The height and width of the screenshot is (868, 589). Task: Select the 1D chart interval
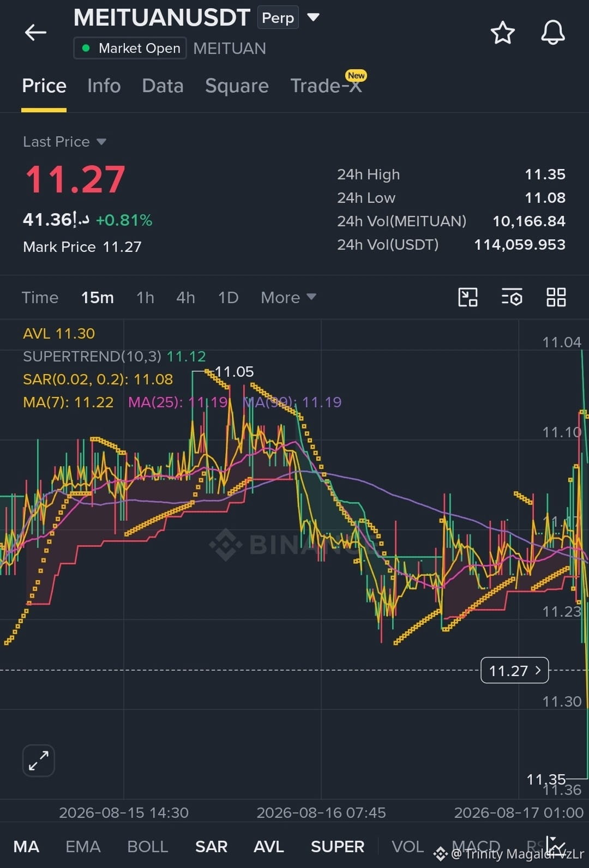coord(228,298)
